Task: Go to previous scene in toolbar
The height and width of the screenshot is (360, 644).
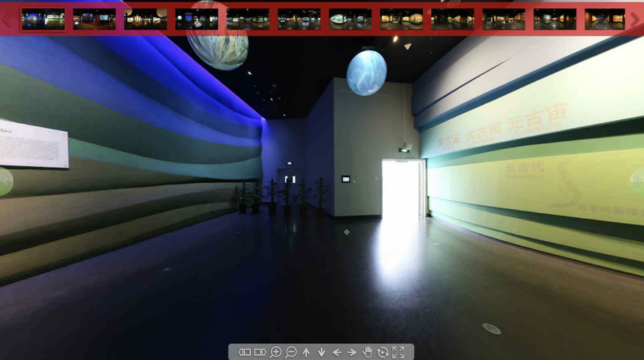Action: [245, 352]
